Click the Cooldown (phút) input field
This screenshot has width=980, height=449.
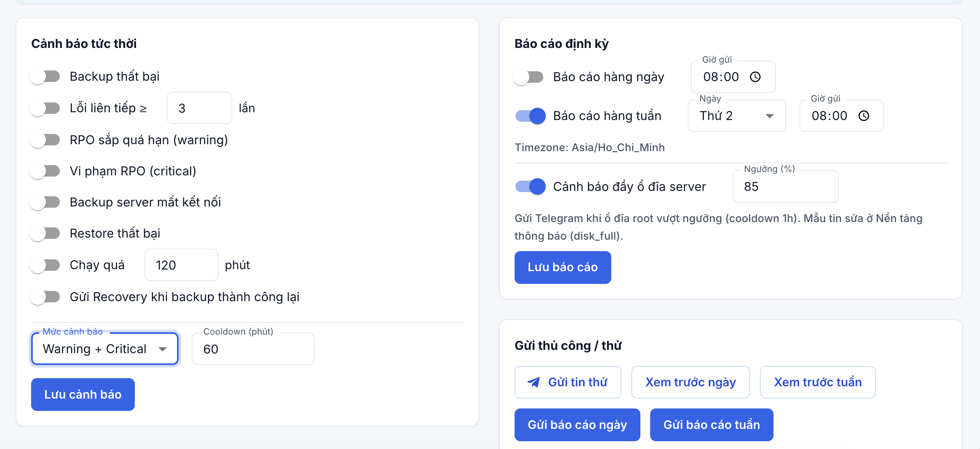coord(253,349)
